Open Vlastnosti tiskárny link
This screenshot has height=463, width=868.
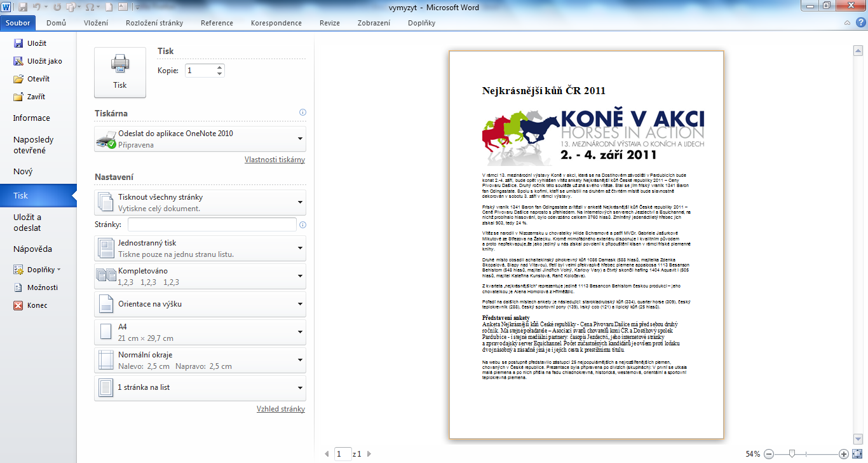click(275, 160)
